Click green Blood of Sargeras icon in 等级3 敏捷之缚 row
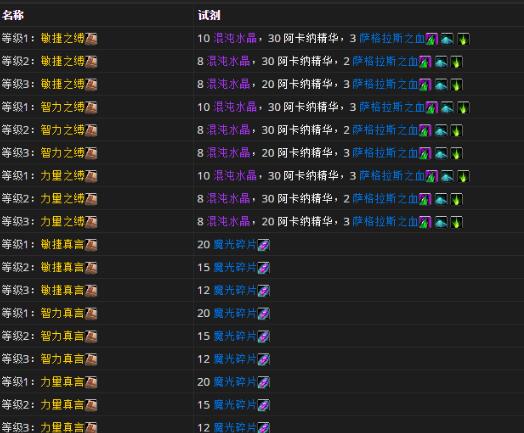This screenshot has height=433, width=524. tap(456, 85)
